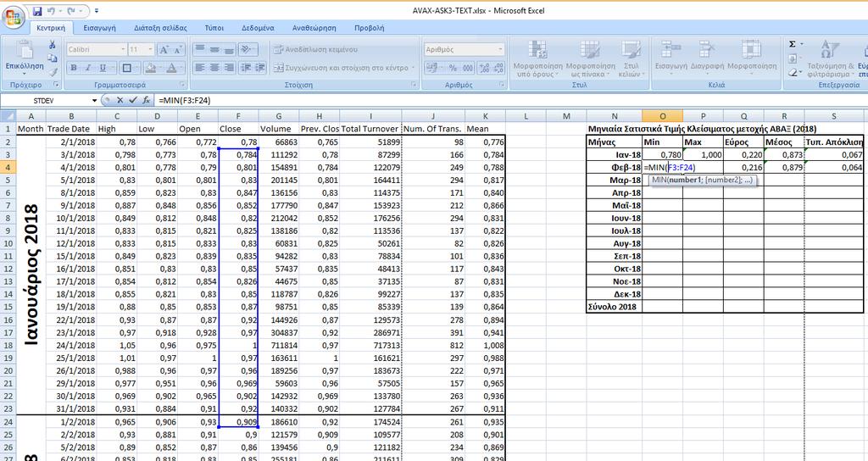Activate the Format Painter brush

[x=52, y=71]
